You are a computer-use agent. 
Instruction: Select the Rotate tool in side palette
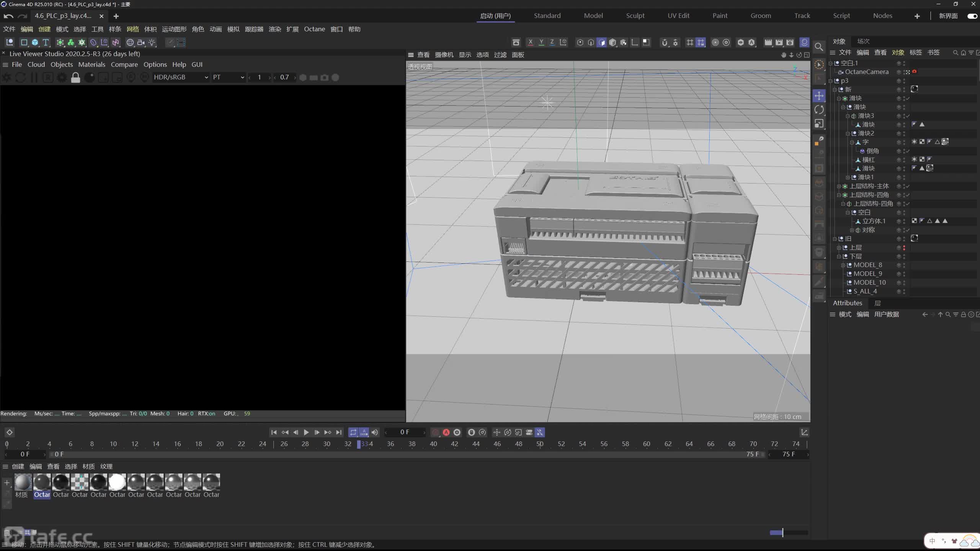click(819, 110)
